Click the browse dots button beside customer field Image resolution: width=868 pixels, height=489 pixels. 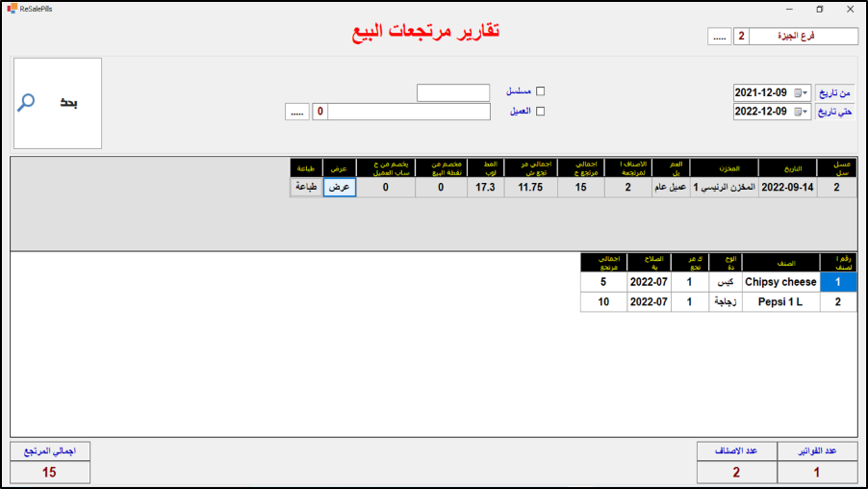(x=296, y=112)
